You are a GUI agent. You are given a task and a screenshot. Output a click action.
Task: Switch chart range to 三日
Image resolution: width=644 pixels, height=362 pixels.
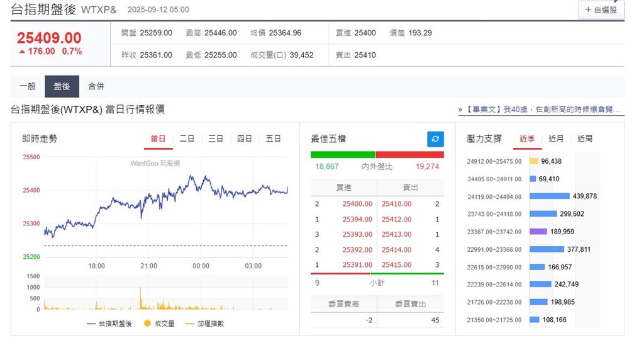click(216, 139)
